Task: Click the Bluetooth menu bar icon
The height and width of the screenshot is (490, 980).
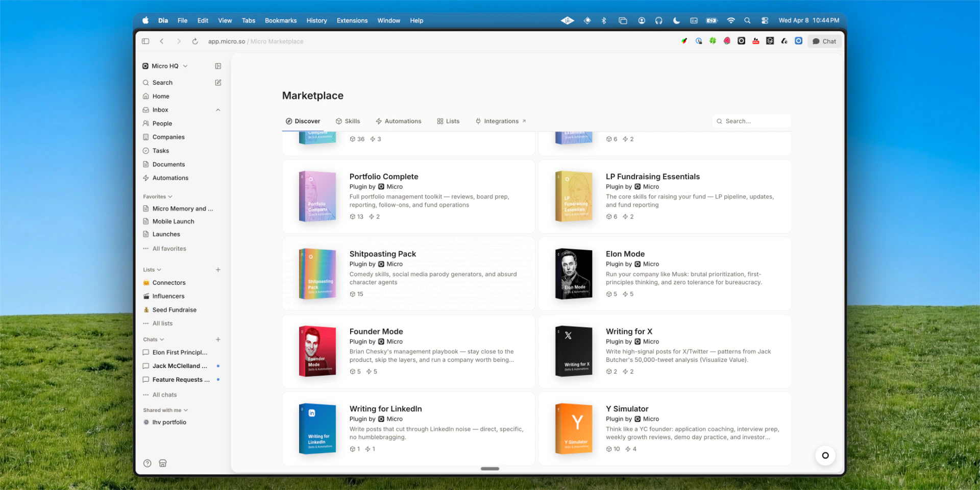Action: tap(604, 20)
